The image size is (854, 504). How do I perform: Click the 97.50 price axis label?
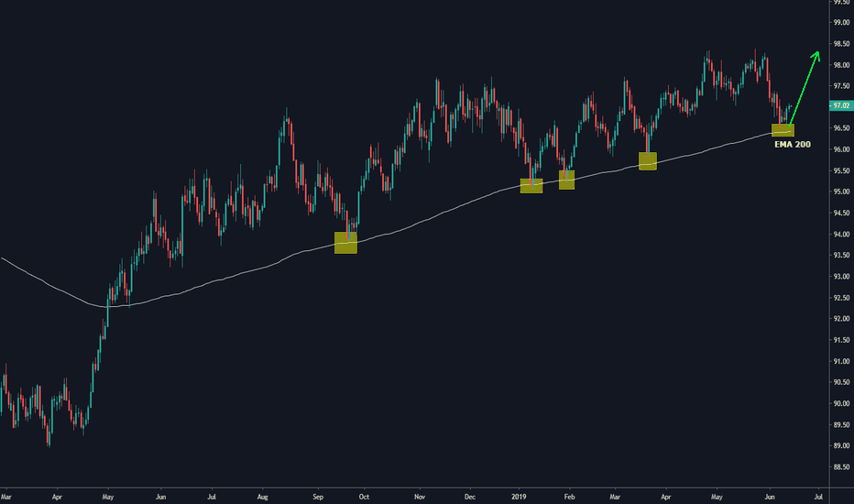(841, 86)
